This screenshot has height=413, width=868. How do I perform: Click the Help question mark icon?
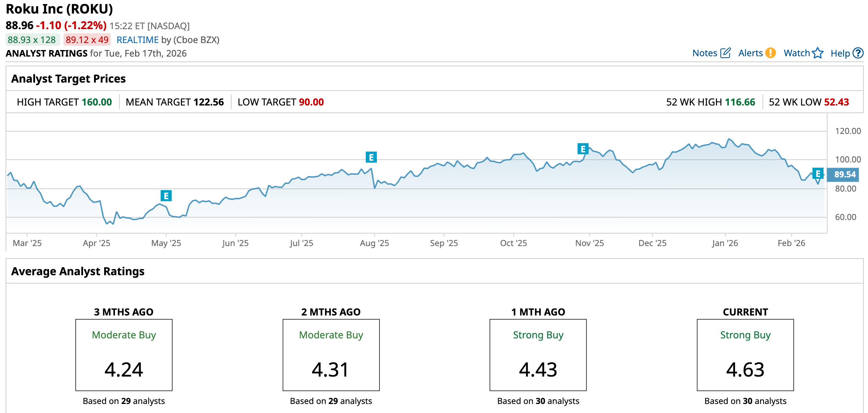[858, 53]
